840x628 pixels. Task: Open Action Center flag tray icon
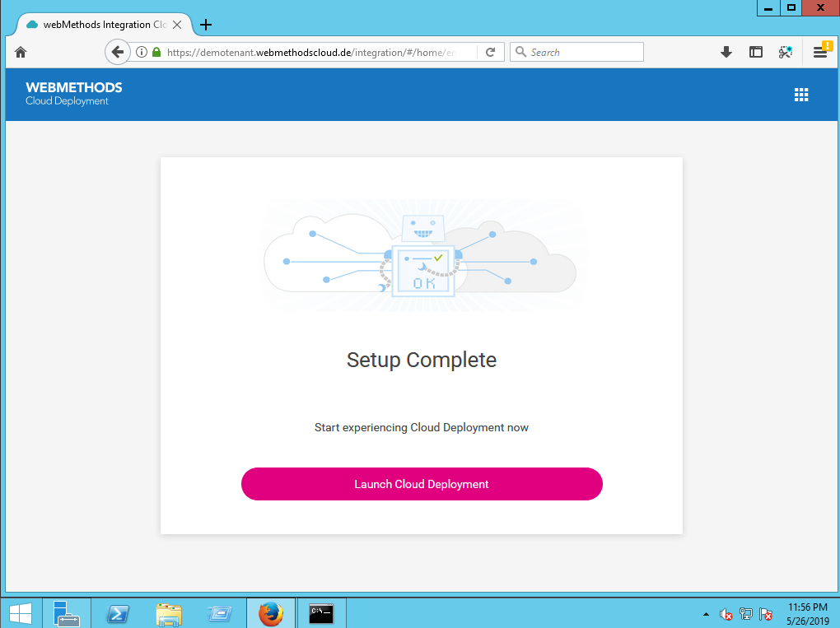click(766, 614)
